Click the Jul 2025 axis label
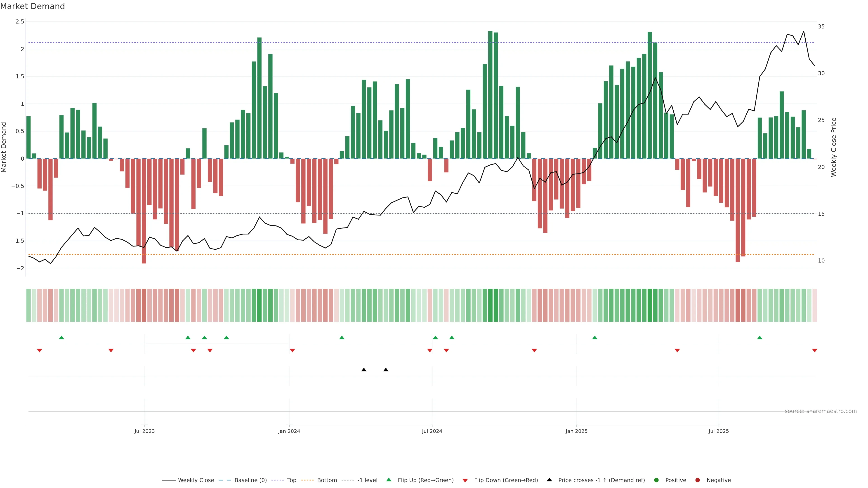This screenshot has width=868, height=488. coord(718,431)
